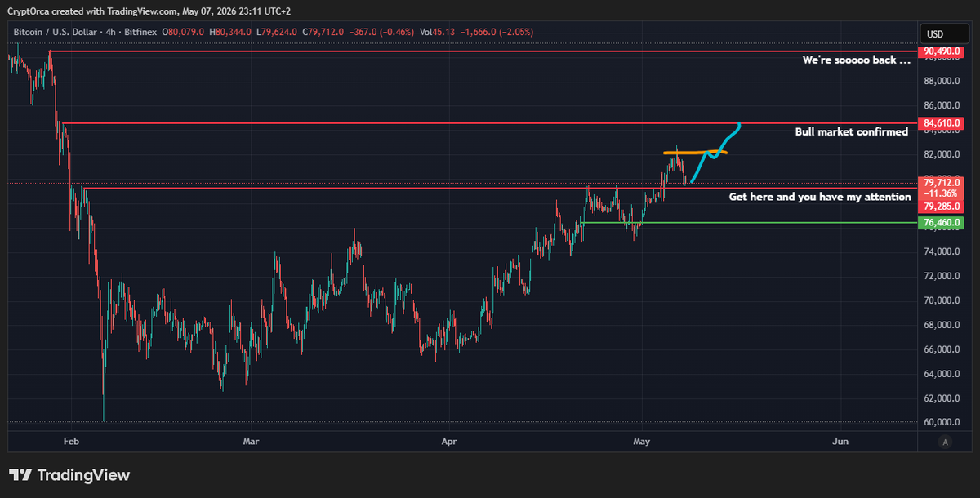The height and width of the screenshot is (498, 980).
Task: Click 'Bull market confirmed' annotation
Action: pyautogui.click(x=852, y=131)
